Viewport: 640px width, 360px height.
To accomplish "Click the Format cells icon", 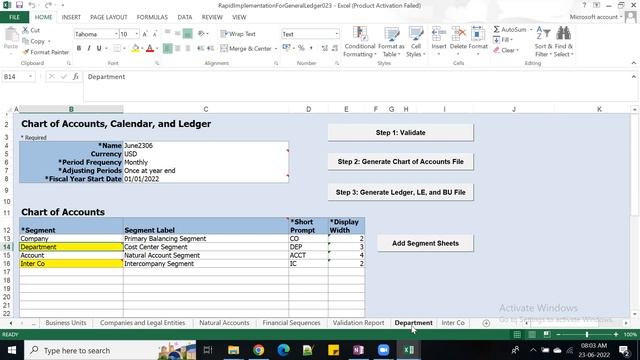I will pyautogui.click(x=478, y=34).
